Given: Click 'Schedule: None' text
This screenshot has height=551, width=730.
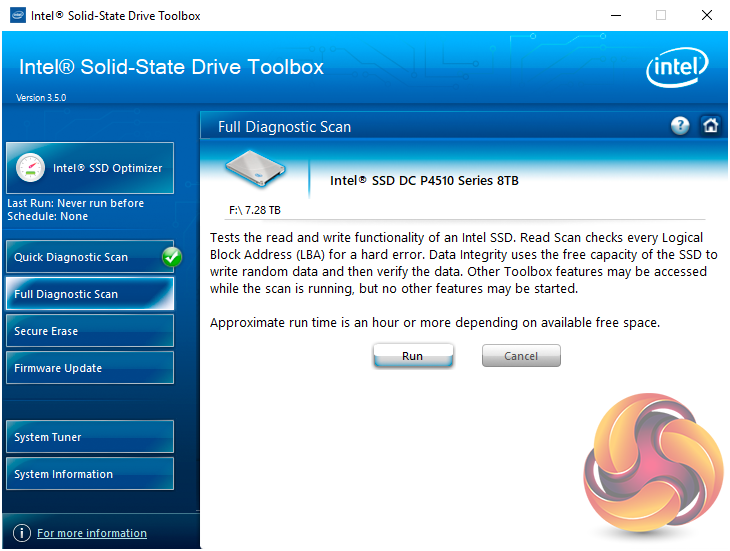Looking at the screenshot, I should [x=47, y=216].
